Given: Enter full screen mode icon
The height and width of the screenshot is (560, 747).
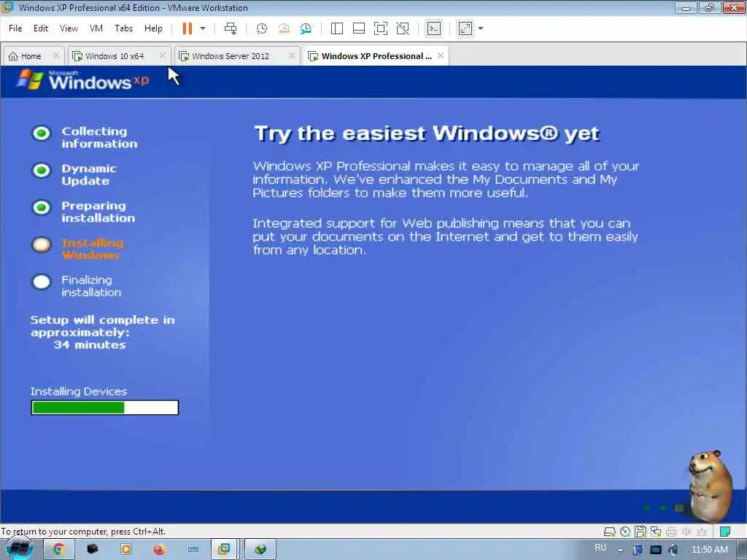Looking at the screenshot, I should point(381,28).
